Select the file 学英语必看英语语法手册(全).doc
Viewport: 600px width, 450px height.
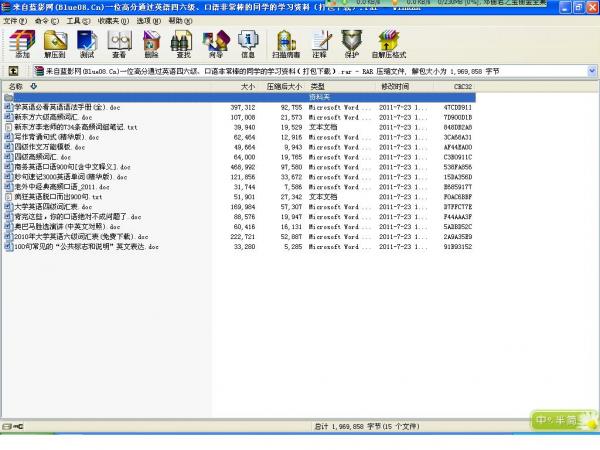coord(67,107)
